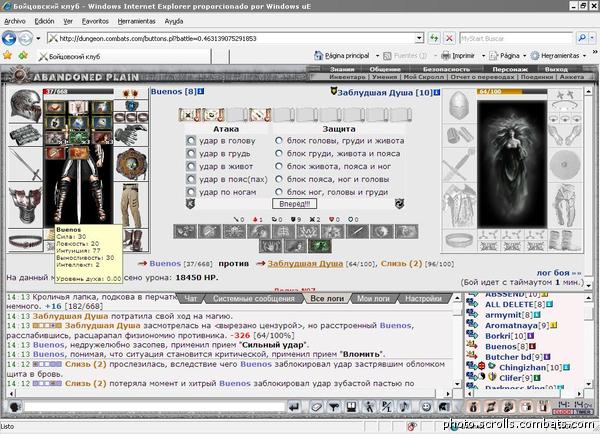Viewport: 600px width, 434px height.
Task: Select attack 'удар в пояс(пах)'
Action: point(191,179)
